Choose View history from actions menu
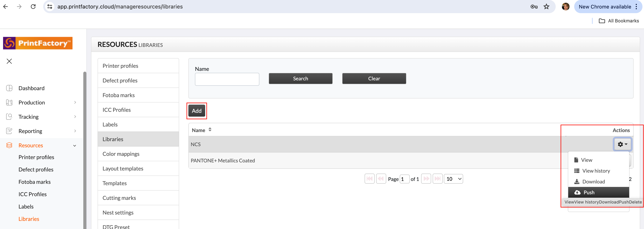 point(598,171)
